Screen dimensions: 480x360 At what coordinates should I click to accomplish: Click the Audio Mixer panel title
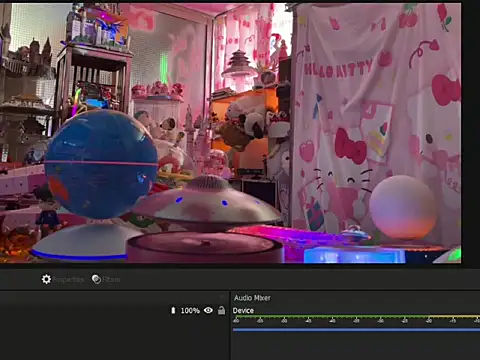click(252, 298)
